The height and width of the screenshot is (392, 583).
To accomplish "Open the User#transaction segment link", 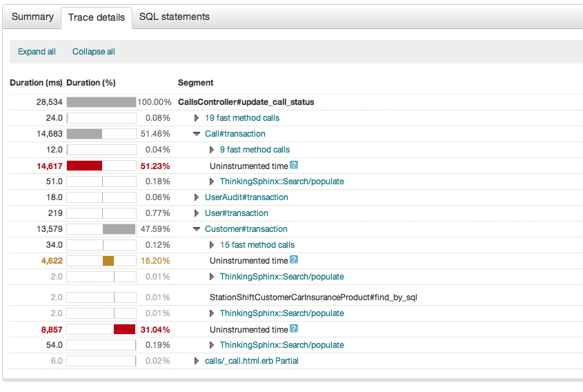I will (237, 213).
